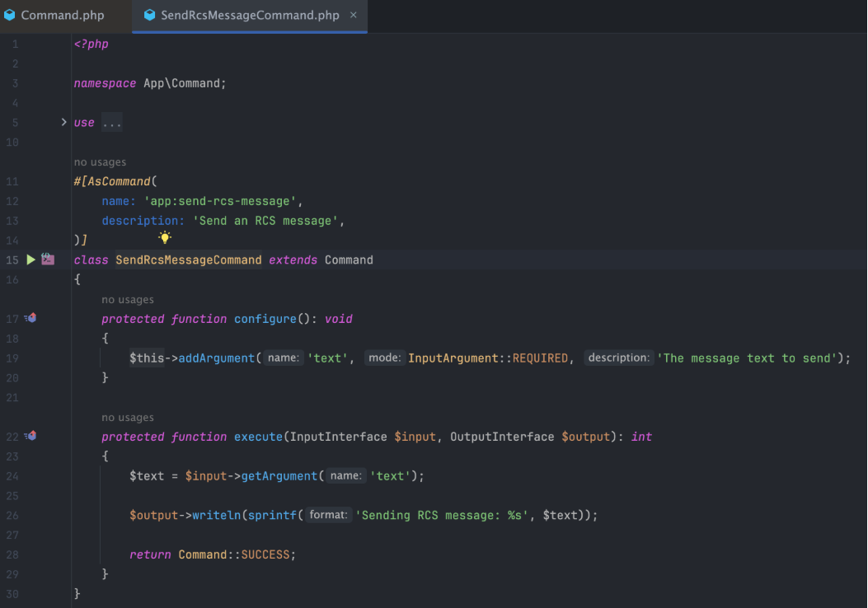
Task: Close the SendRcsMessageCommand.php tab
Action: [353, 16]
